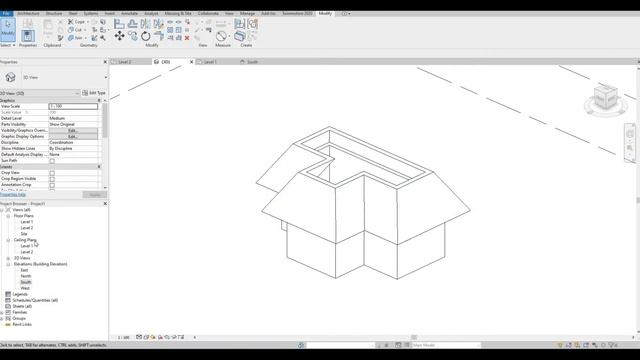The height and width of the screenshot is (360, 640).
Task: Open the Properties help link
Action: point(13,195)
